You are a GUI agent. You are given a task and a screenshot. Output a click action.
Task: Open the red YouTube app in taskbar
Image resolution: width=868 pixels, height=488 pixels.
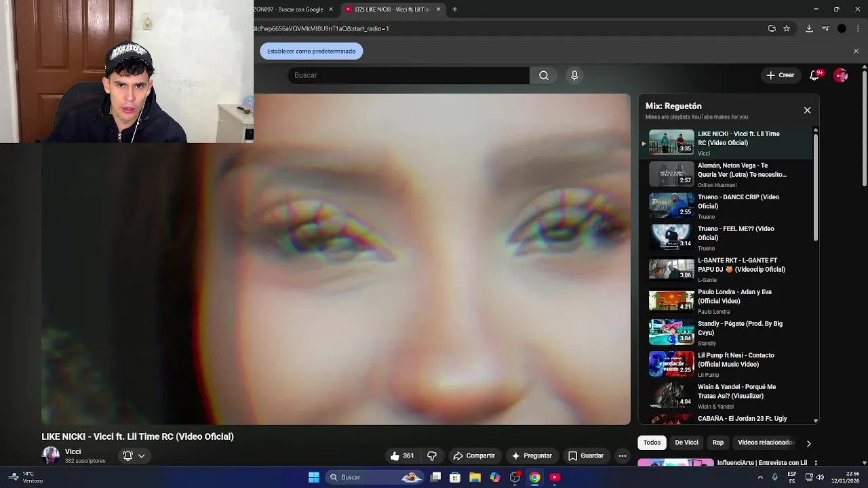555,477
